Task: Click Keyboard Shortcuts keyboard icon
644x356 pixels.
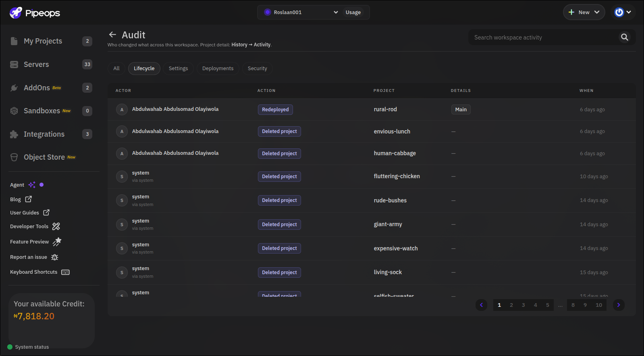Action: point(65,272)
